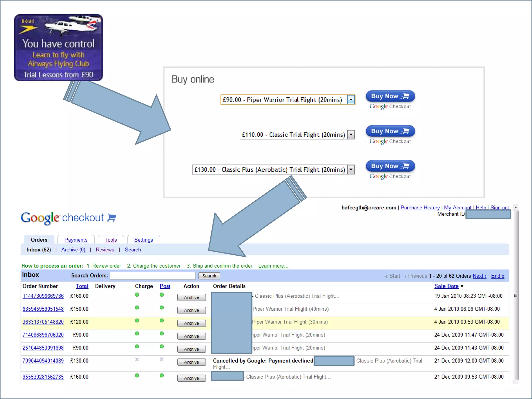Expand £130.00 Classic Plus Aerobatic dropdown

[x=351, y=170]
